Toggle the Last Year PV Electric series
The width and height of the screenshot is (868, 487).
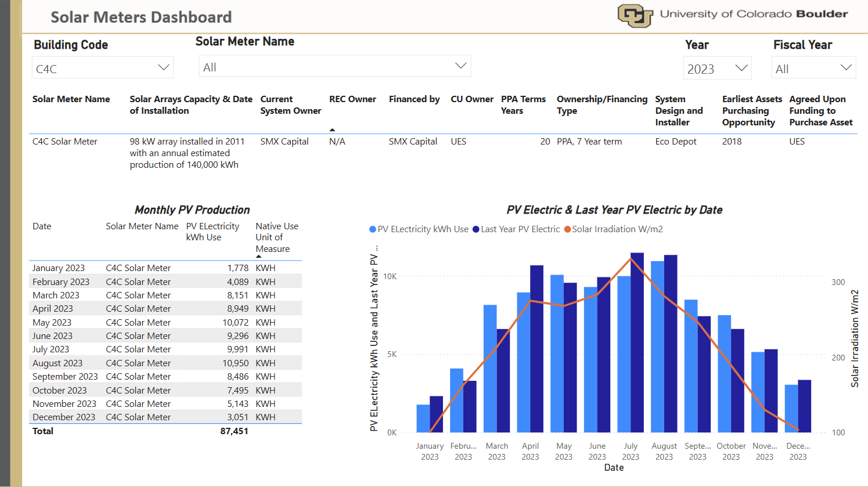(516, 229)
